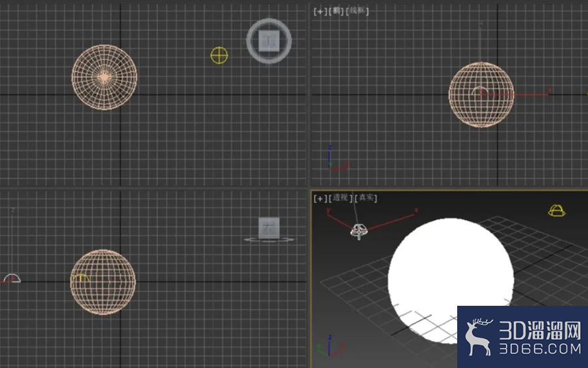Open the Perspective viewport's 透视 view label menu
The image size is (588, 368).
tap(341, 198)
